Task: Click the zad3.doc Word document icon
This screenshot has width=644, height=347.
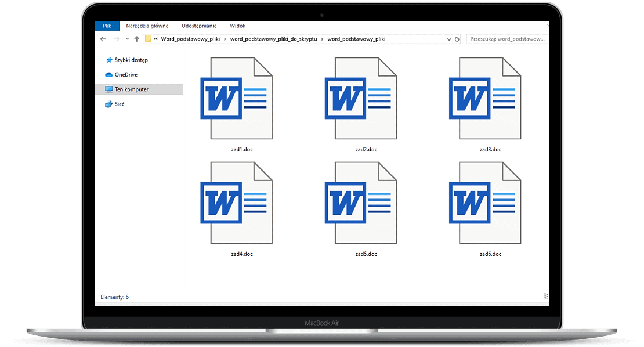Action: point(486,99)
